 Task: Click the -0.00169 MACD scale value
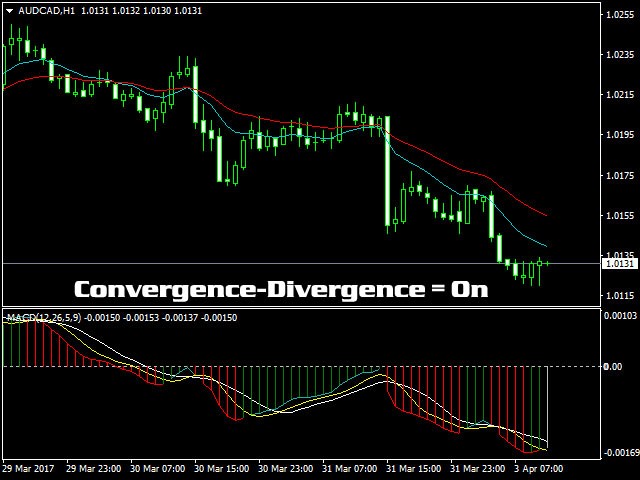620,453
